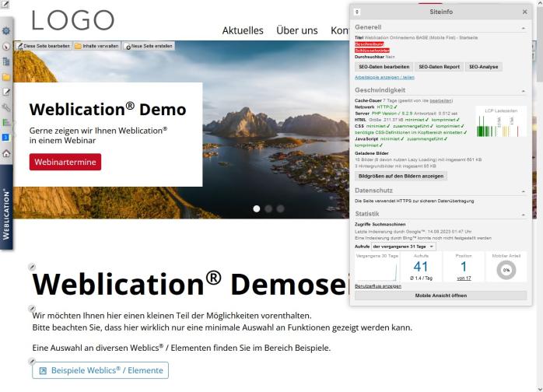Click the LCP Ladezeiten chart
The image size is (543, 392).
[500, 124]
